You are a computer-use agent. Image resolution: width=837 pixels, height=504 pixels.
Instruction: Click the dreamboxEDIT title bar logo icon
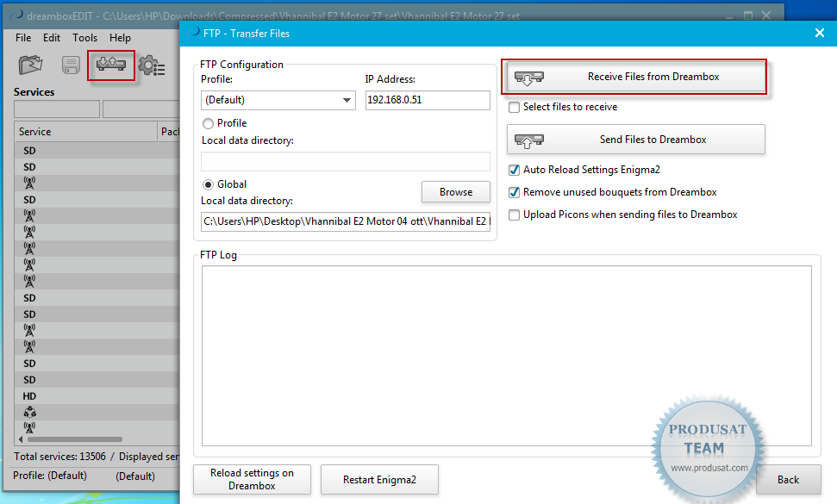click(x=16, y=16)
